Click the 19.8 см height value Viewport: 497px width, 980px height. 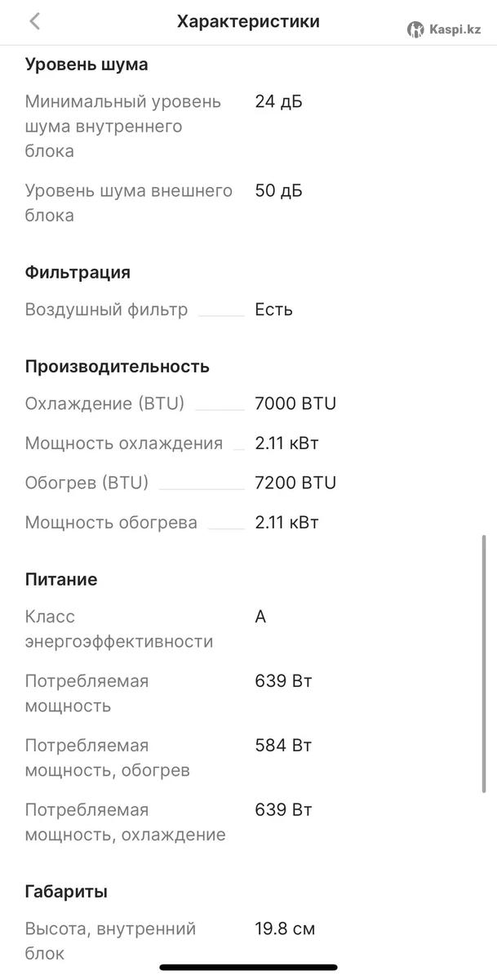pyautogui.click(x=285, y=929)
